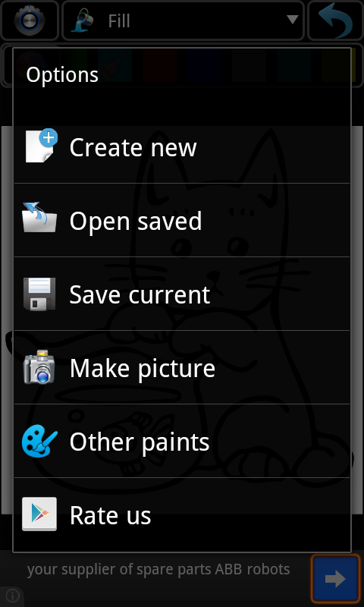This screenshot has width=364, height=607.
Task: Select Create new menu entry
Action: (182, 146)
